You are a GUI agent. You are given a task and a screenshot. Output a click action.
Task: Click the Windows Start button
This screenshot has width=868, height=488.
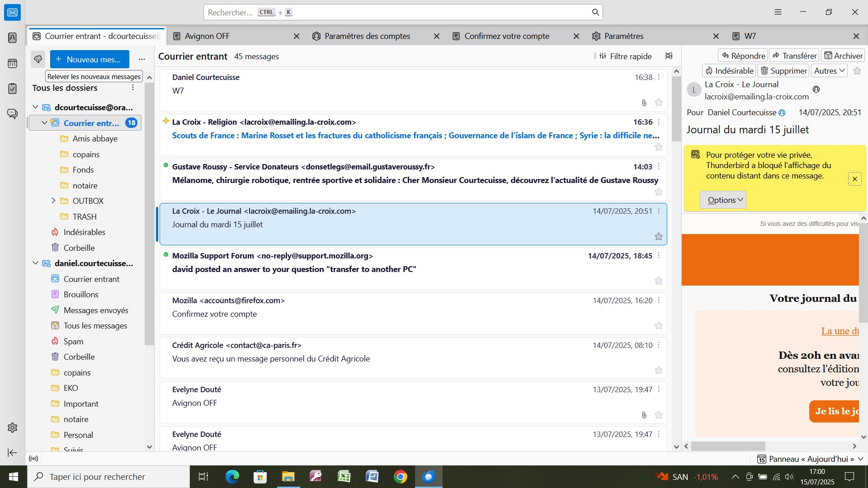(13, 477)
